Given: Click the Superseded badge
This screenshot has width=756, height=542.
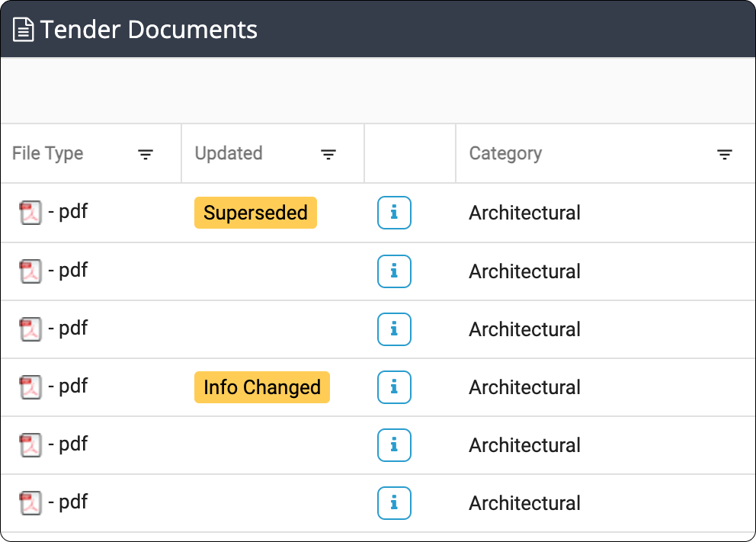Looking at the screenshot, I should point(255,213).
